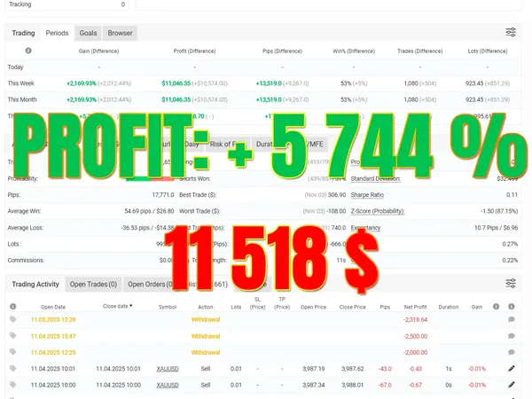Click Z-Score value -1.50 (87.15%)

(499, 211)
